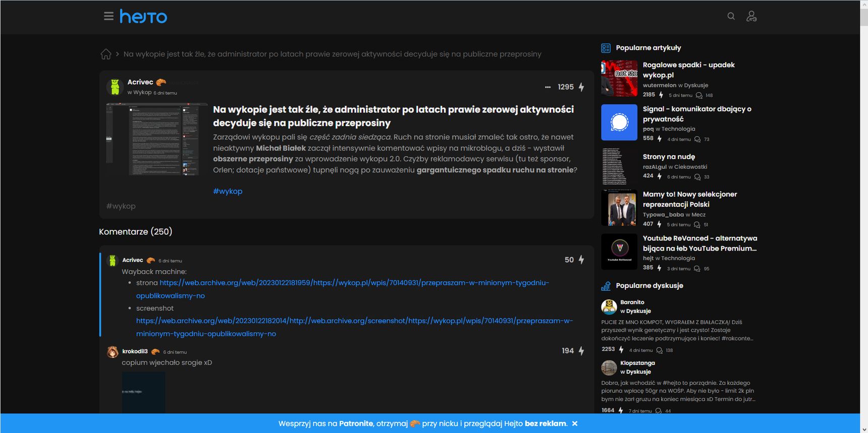Screen dimensions: 868x433
Task: Open the Signal komunikator article thumbnail
Action: click(619, 122)
